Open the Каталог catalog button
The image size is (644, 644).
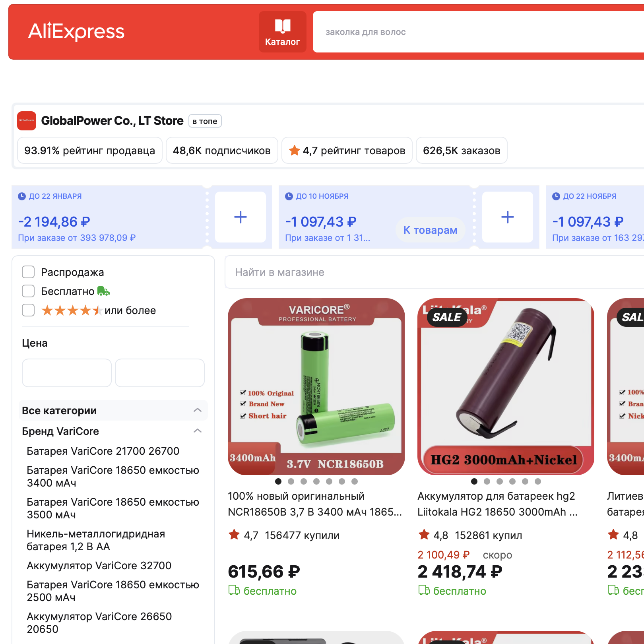point(283,32)
